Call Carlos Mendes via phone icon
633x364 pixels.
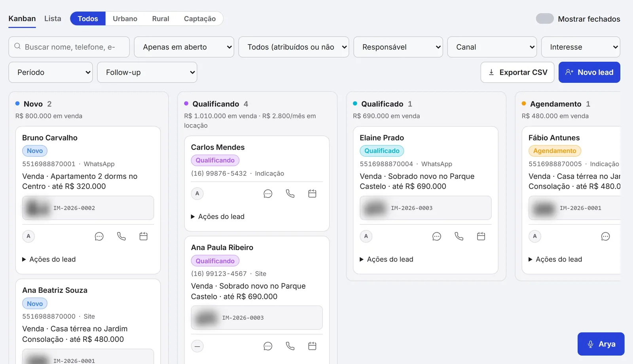tap(290, 194)
